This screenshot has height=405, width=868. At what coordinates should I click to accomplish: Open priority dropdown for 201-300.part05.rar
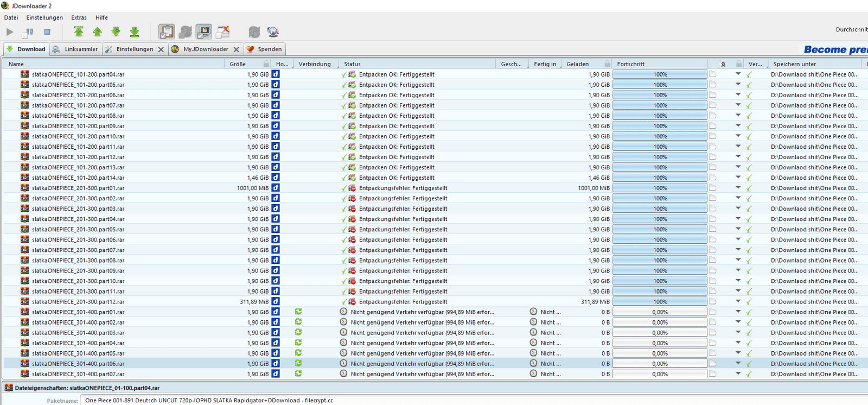click(x=738, y=229)
